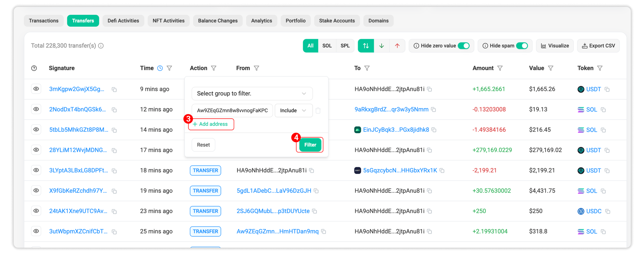Screen dimensions: 644x255
Task: Switch to the Defi Activities tab
Action: 123,21
